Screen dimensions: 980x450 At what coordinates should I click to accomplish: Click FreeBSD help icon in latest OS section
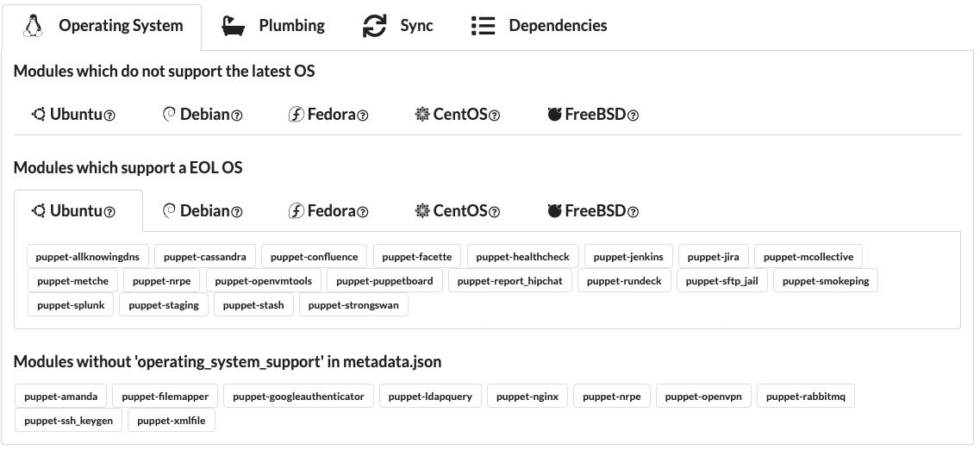[x=633, y=116]
